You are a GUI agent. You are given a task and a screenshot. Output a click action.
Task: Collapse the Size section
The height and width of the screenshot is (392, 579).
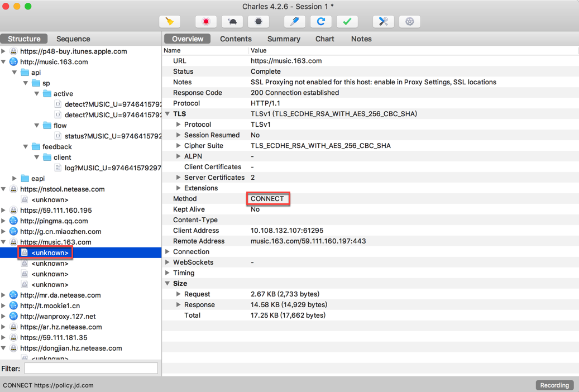pyautogui.click(x=168, y=283)
